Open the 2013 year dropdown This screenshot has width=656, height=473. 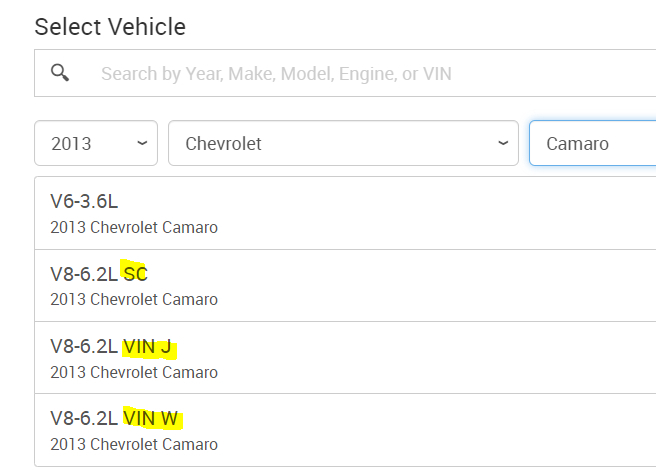click(95, 143)
